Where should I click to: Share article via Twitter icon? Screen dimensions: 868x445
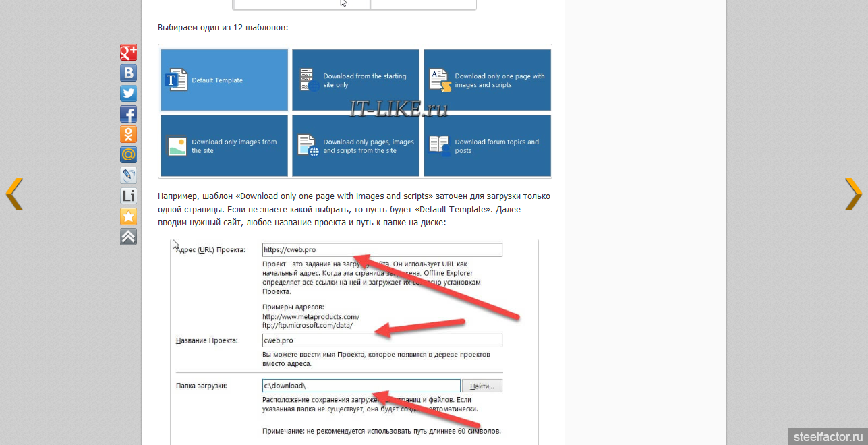pyautogui.click(x=128, y=94)
